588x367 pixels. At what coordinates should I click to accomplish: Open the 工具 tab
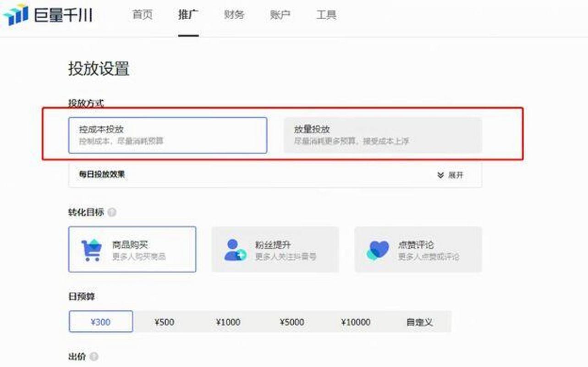[x=326, y=15]
